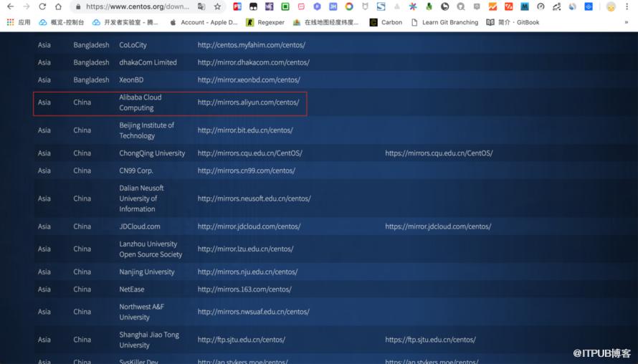The image size is (638, 364).
Task: Open the Learn Git Branching bookmark
Action: (444, 22)
